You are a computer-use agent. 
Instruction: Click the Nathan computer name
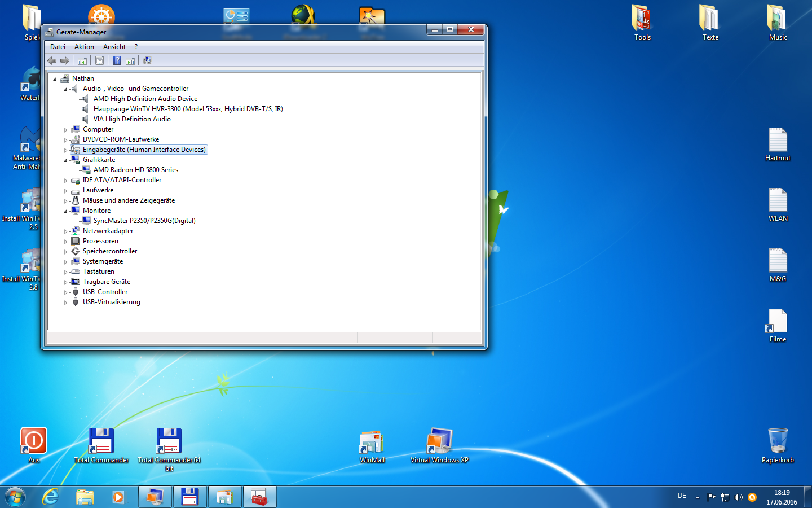click(83, 78)
